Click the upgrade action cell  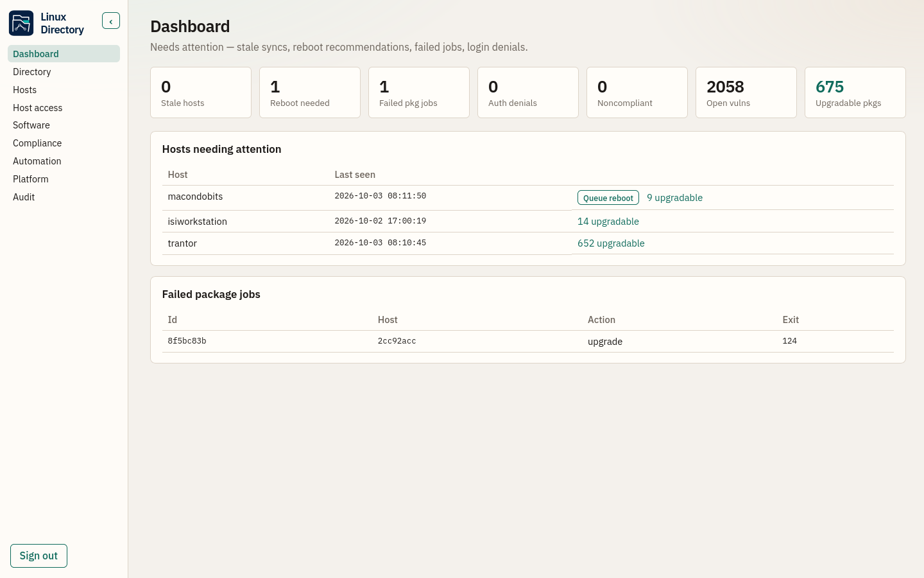coord(605,342)
